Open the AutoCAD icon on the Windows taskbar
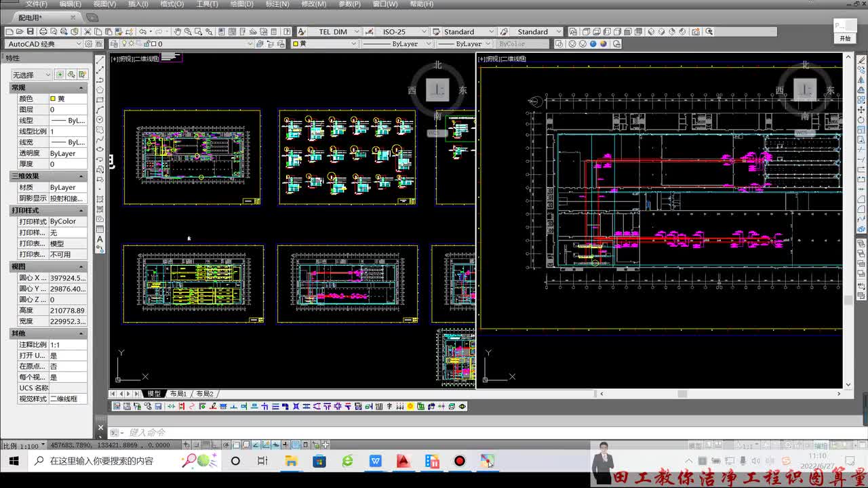This screenshot has height=488, width=868. click(403, 461)
